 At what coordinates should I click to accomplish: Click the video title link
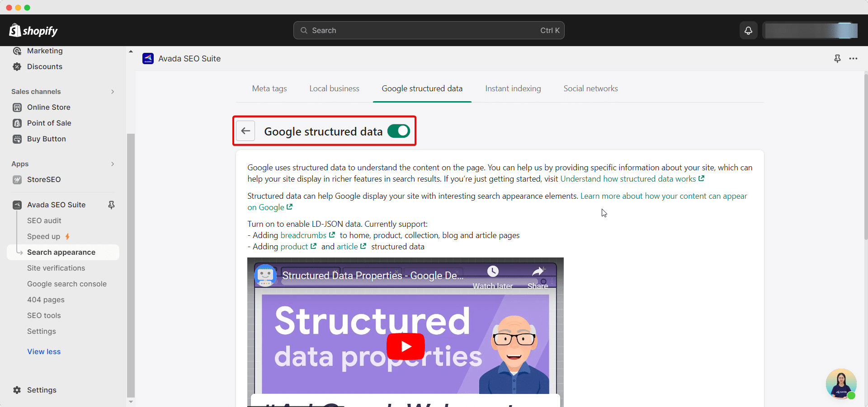pos(373,275)
